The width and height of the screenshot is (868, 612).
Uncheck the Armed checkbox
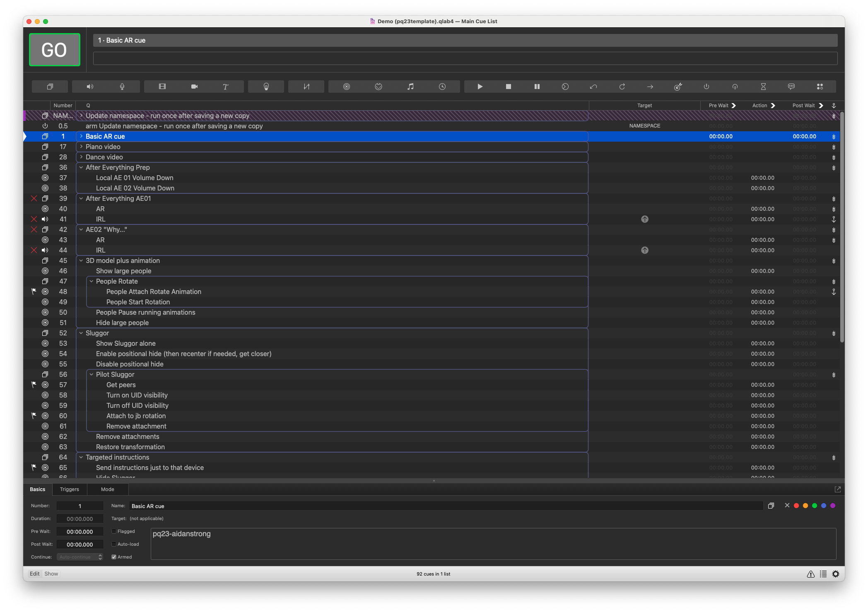114,557
